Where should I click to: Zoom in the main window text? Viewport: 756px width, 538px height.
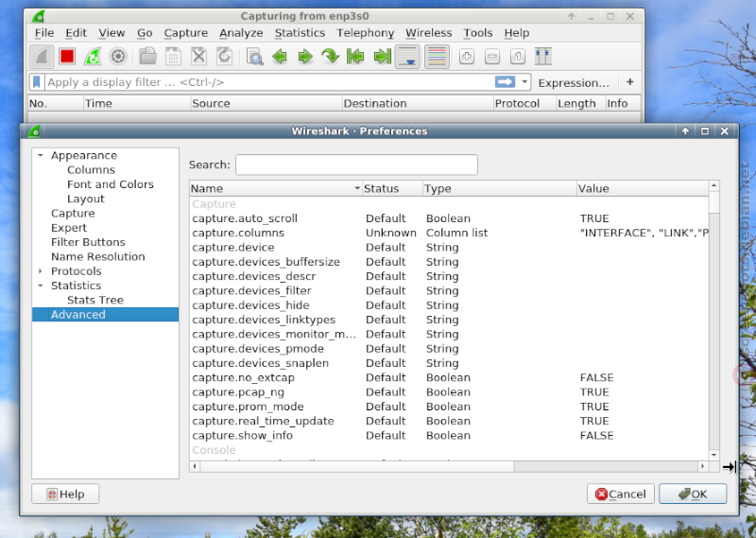466,57
